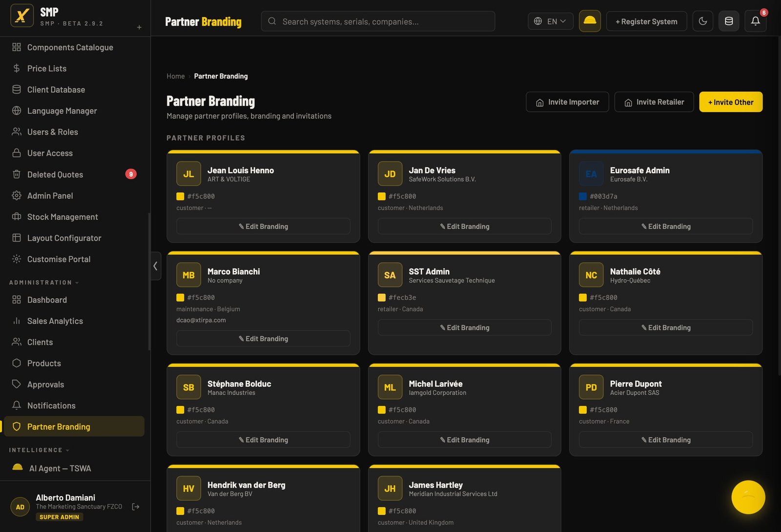Image resolution: width=781 pixels, height=532 pixels.
Task: Click the sidebar vertical scrollbar
Action: coord(149,281)
